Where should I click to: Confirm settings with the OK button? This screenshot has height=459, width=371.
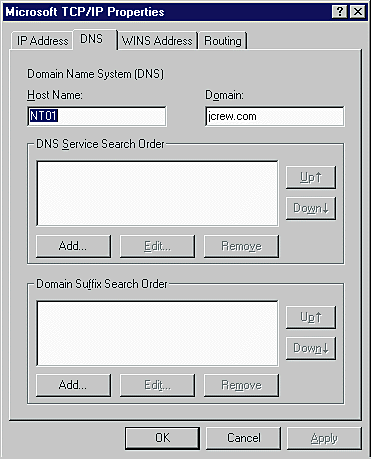click(x=163, y=438)
